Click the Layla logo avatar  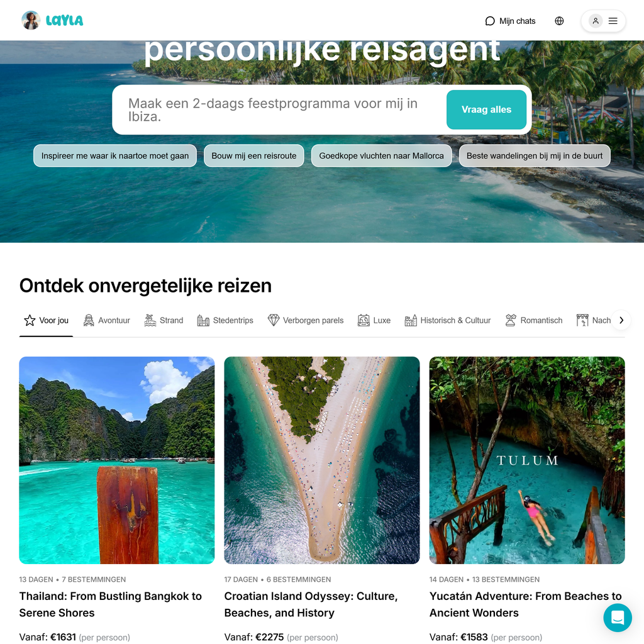[31, 21]
